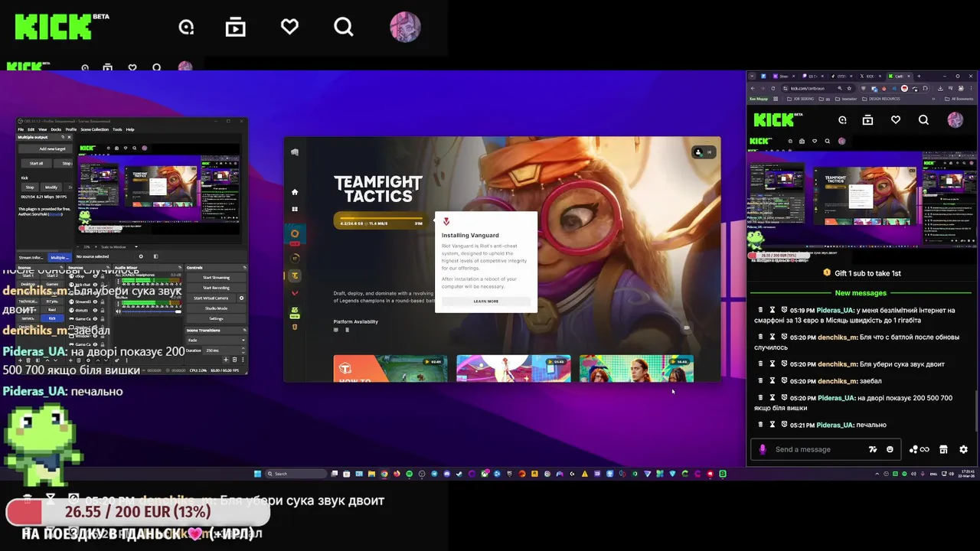Click the heart icon in large Kick header
The width and height of the screenshot is (980, 551).
[x=289, y=28]
